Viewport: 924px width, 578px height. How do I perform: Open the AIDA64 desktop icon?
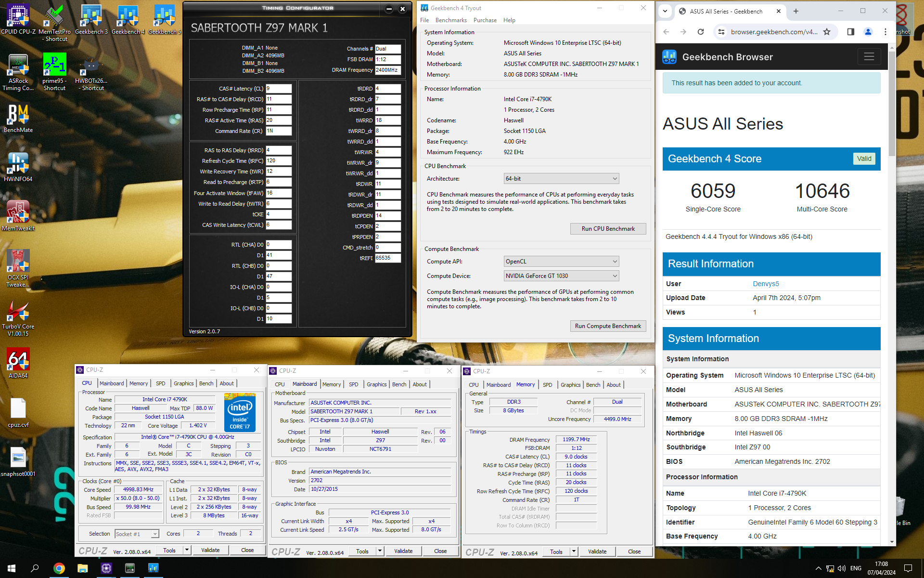point(18,364)
